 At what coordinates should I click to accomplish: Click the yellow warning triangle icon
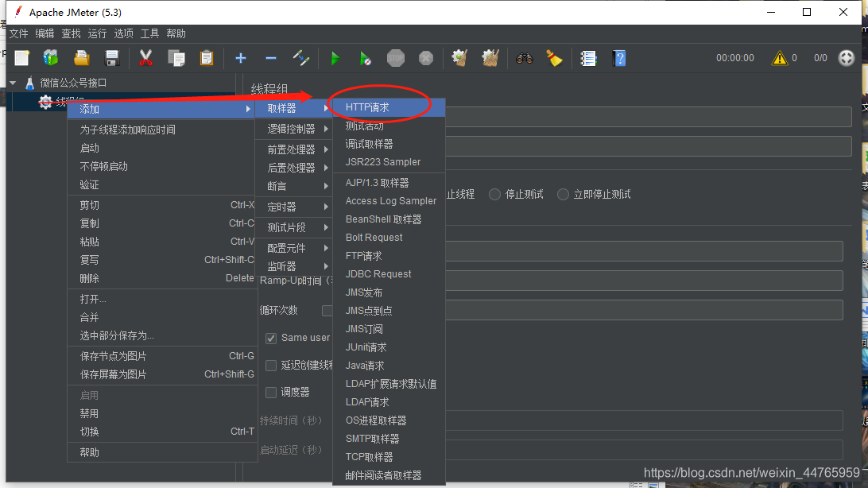tap(780, 57)
